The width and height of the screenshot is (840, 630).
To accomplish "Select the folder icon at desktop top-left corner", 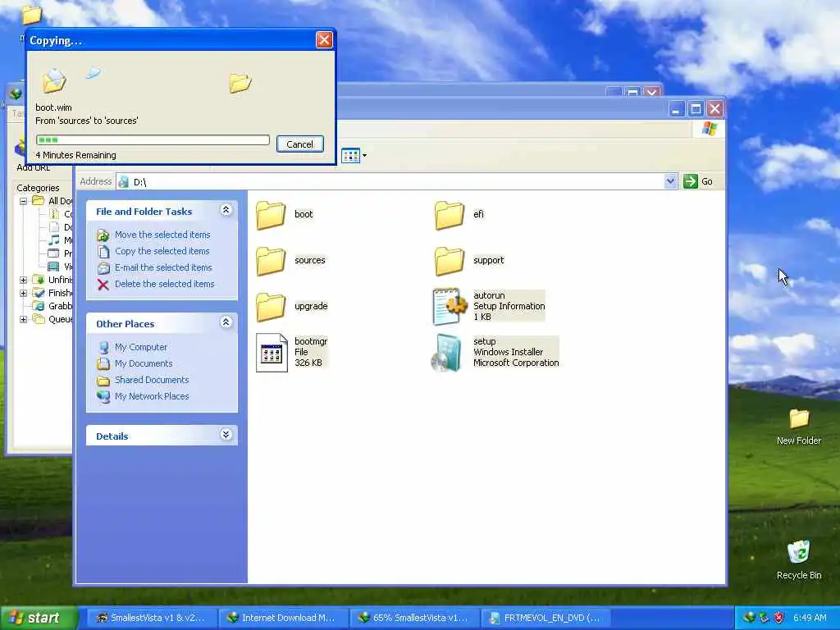I will 31,16.
